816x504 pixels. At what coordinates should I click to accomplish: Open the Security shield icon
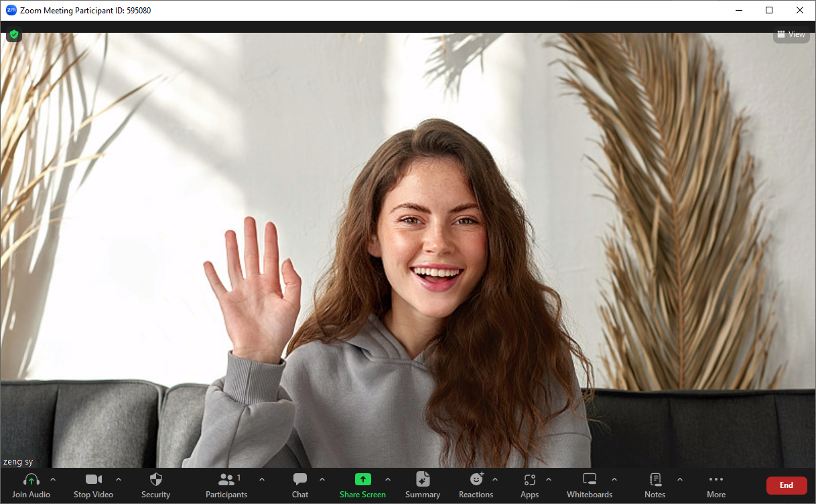(x=155, y=479)
